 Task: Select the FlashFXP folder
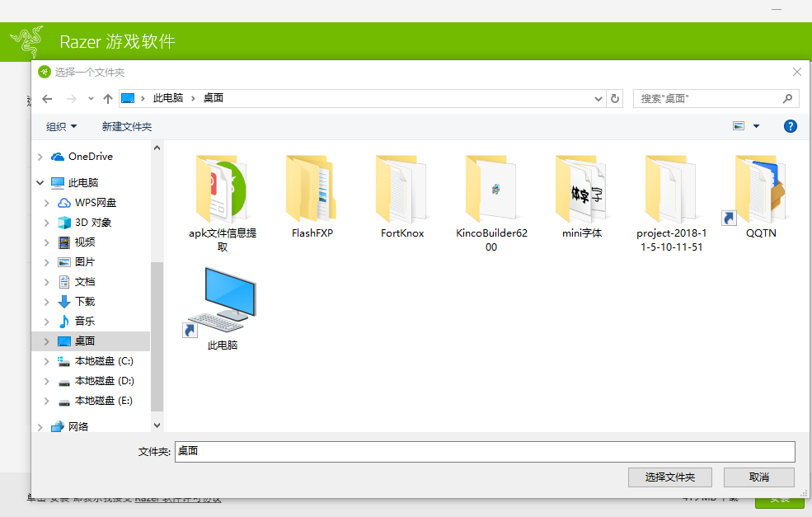312,197
